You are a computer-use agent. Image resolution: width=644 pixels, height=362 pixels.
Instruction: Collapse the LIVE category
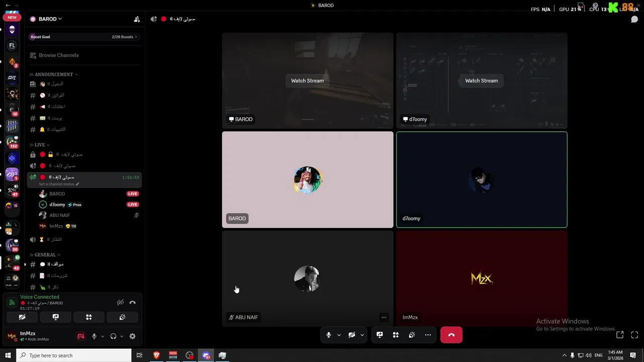tap(40, 145)
